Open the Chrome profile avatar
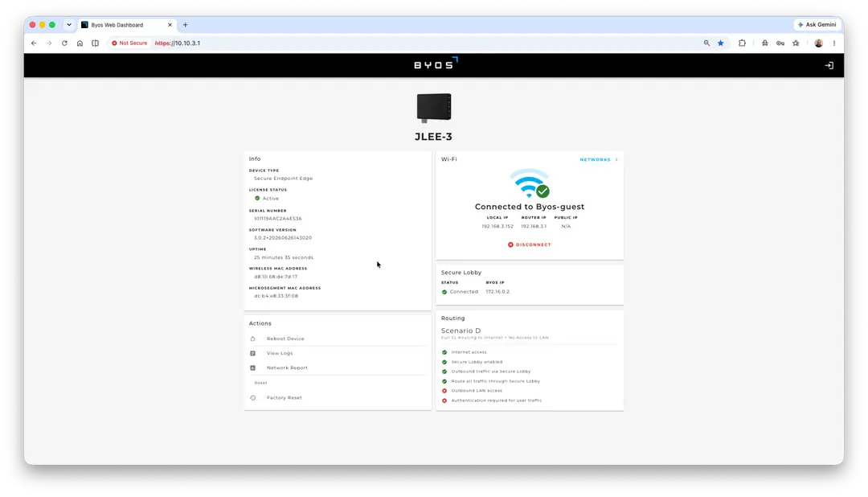This screenshot has height=497, width=868. tap(819, 43)
